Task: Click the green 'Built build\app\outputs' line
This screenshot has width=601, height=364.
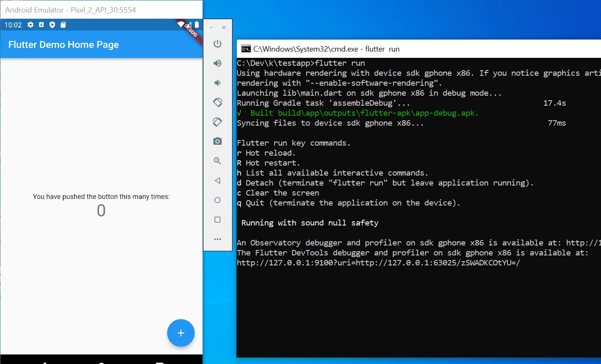Action: pos(358,113)
